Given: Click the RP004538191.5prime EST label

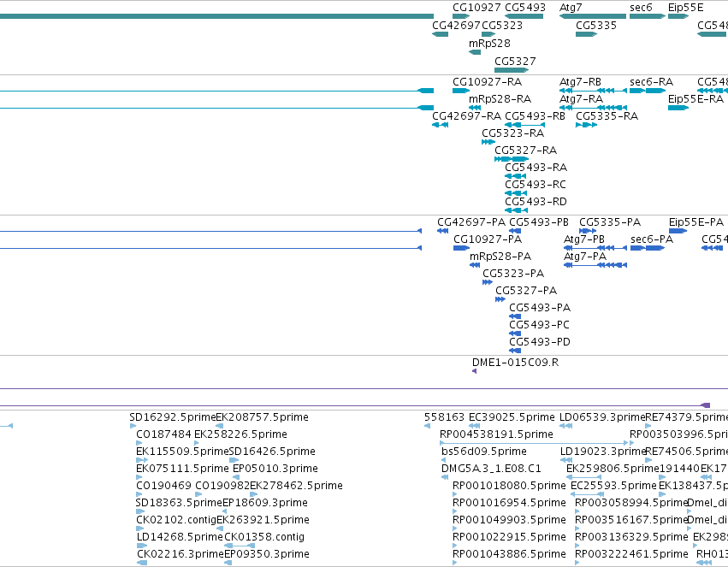Looking at the screenshot, I should pyautogui.click(x=496, y=434).
